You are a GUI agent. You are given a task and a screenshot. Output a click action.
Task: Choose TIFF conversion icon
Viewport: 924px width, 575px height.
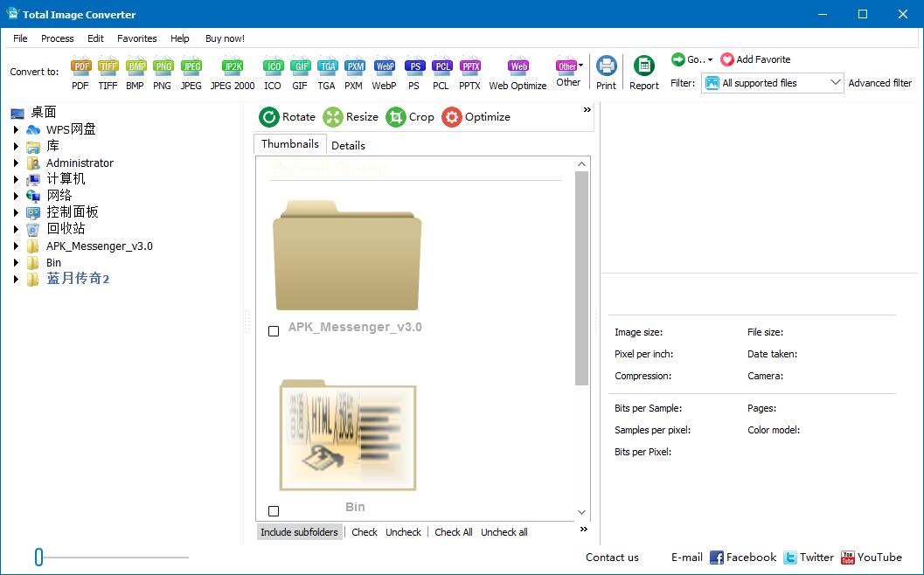(x=108, y=66)
